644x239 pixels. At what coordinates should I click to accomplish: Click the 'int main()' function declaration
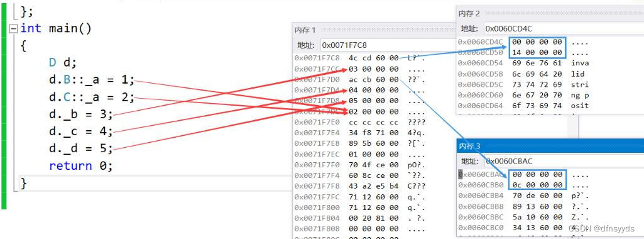56,28
